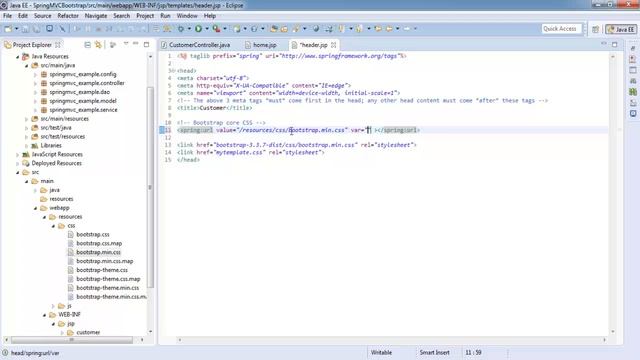Open the dropdown arrow beside External Tools icon
The image size is (640, 360).
pyautogui.click(x=225, y=29)
